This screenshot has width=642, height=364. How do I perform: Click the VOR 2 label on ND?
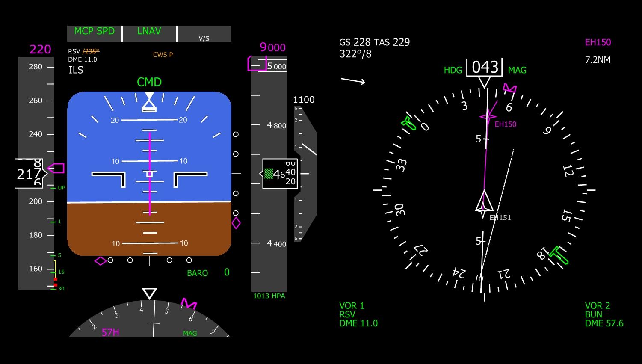coord(598,306)
